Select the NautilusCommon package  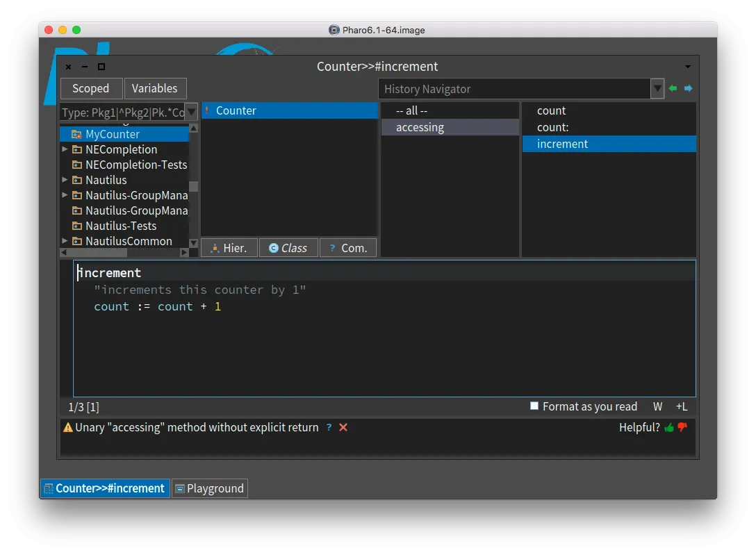pyautogui.click(x=124, y=241)
